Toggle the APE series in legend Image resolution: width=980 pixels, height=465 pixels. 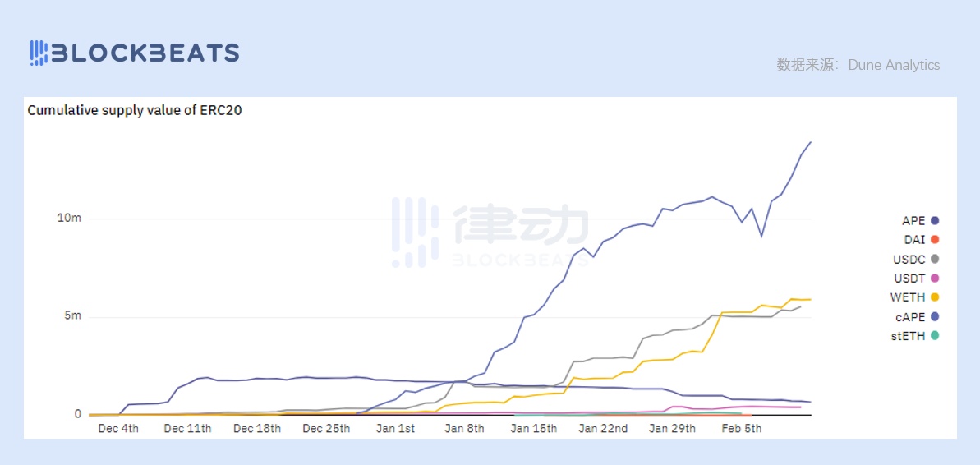pyautogui.click(x=921, y=220)
